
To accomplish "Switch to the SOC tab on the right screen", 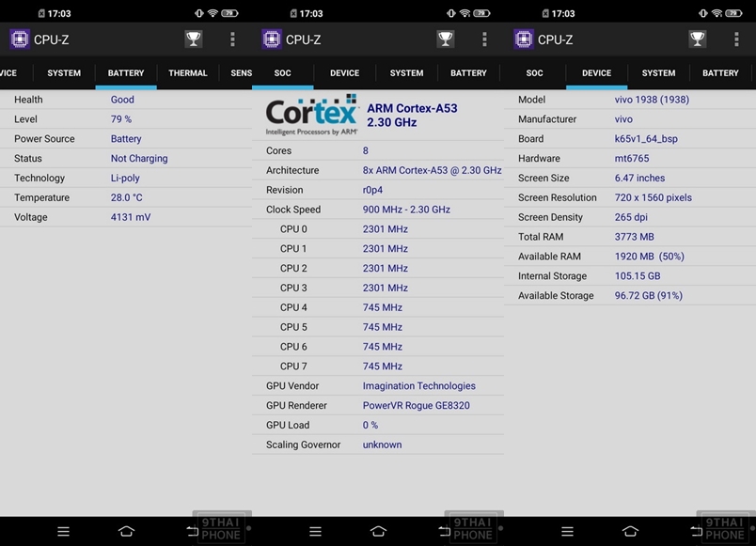I will point(535,73).
